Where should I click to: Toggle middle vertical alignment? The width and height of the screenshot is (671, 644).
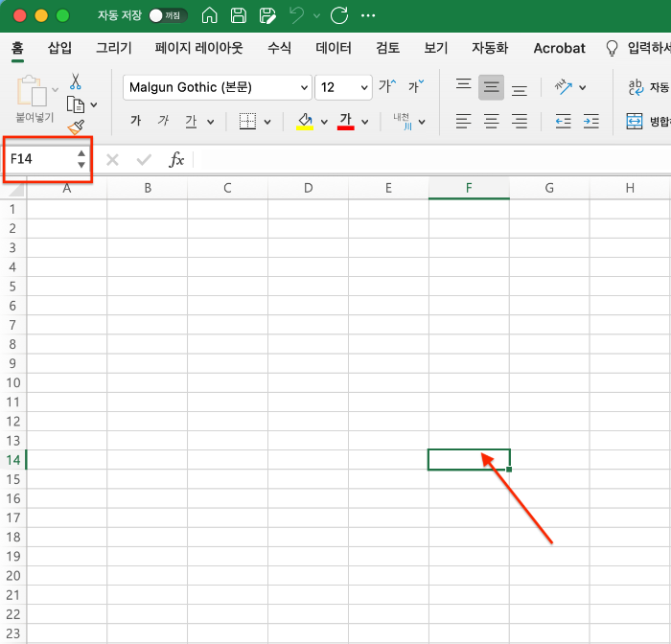[491, 87]
